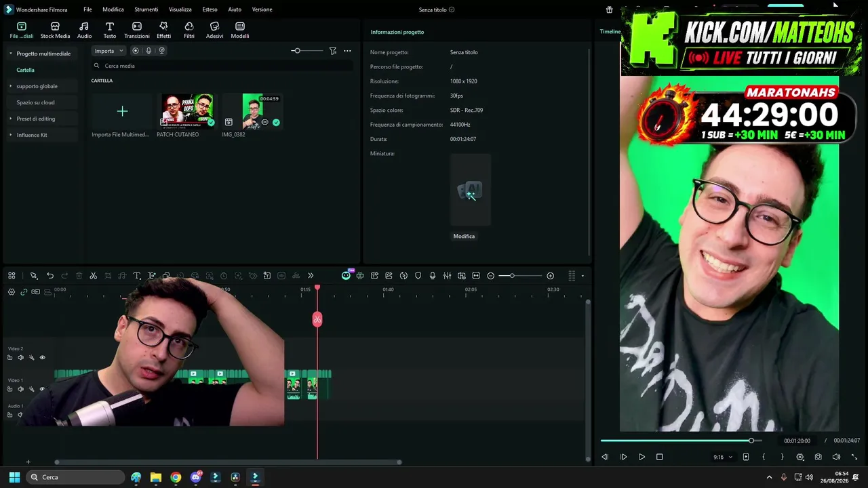Open the Audio library tab
868x488 pixels.
(x=84, y=30)
